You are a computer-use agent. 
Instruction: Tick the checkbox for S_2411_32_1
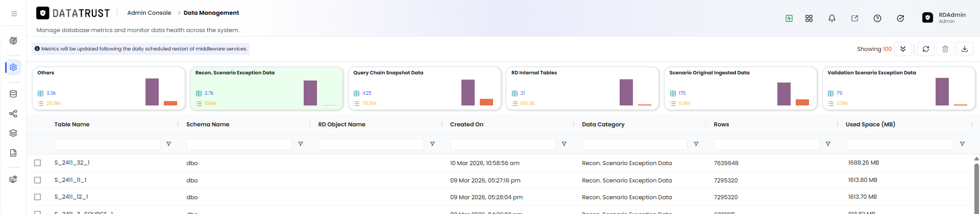37,163
